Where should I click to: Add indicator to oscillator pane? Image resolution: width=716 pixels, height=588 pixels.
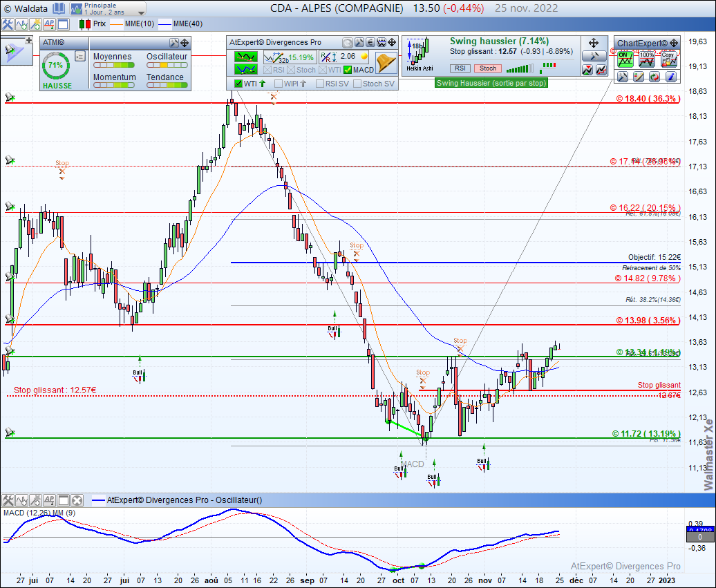[x=21, y=500]
